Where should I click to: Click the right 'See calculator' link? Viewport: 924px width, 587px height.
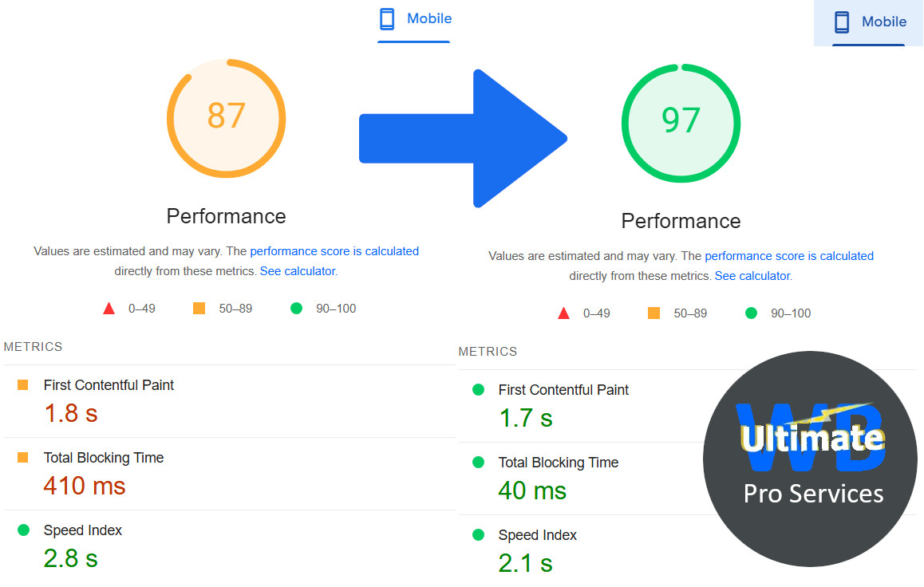pyautogui.click(x=752, y=276)
